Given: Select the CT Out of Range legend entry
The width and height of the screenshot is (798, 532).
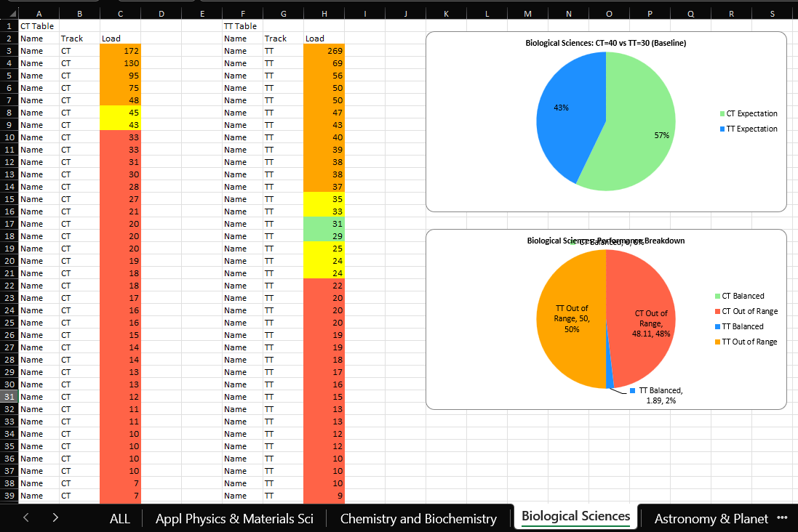Looking at the screenshot, I should pyautogui.click(x=749, y=311).
